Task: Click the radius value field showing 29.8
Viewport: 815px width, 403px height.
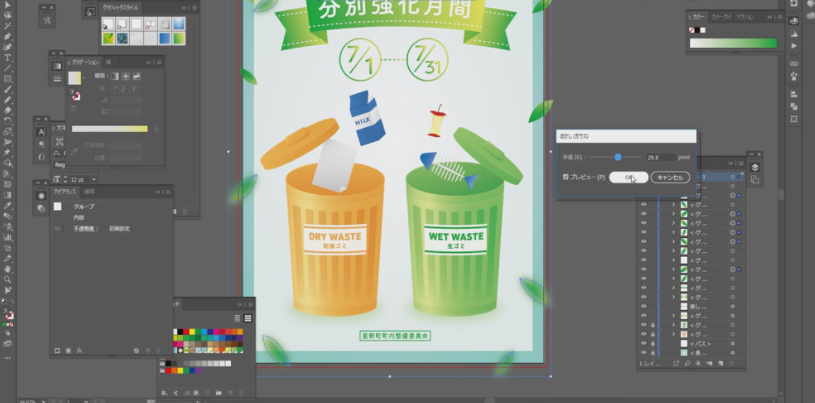Action: (661, 157)
